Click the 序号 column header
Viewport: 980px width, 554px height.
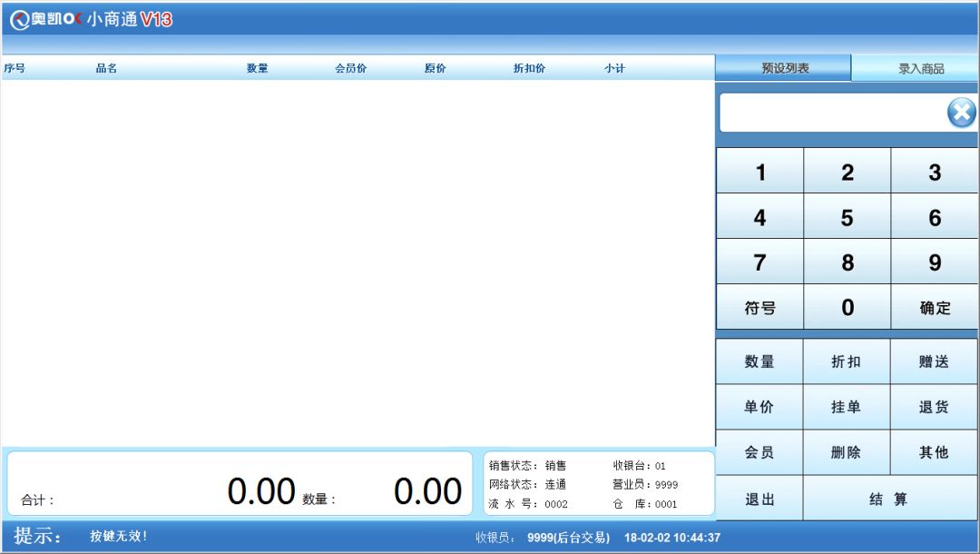pos(15,68)
